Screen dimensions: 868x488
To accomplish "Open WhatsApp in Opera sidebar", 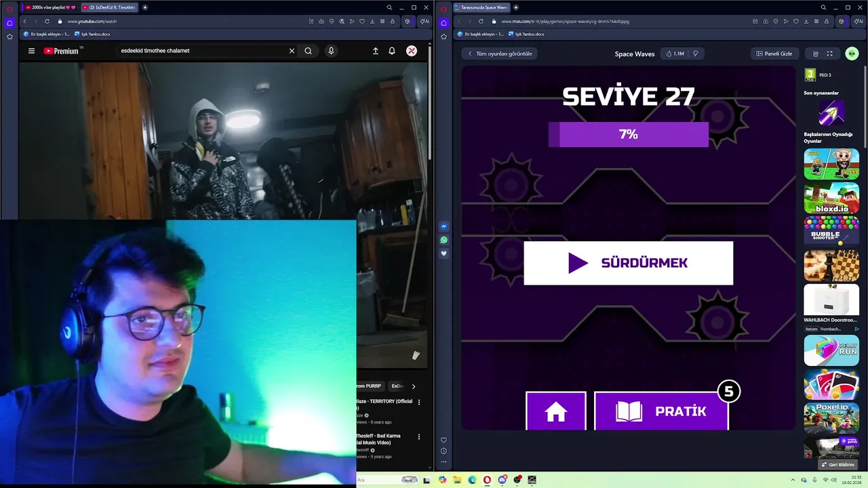I will click(x=443, y=240).
